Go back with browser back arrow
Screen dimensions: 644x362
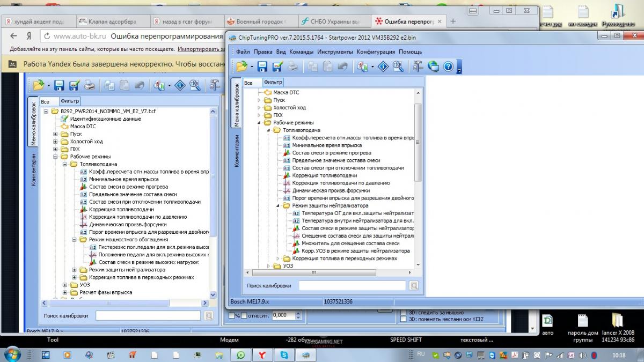[14, 36]
